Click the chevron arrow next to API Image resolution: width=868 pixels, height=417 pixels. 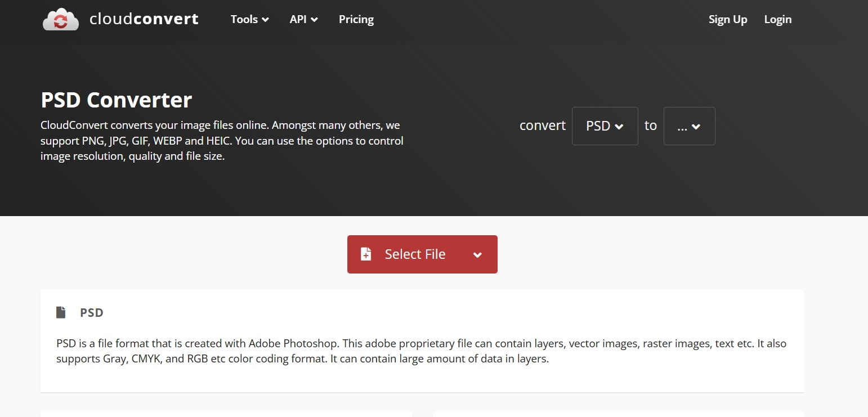coord(314,20)
